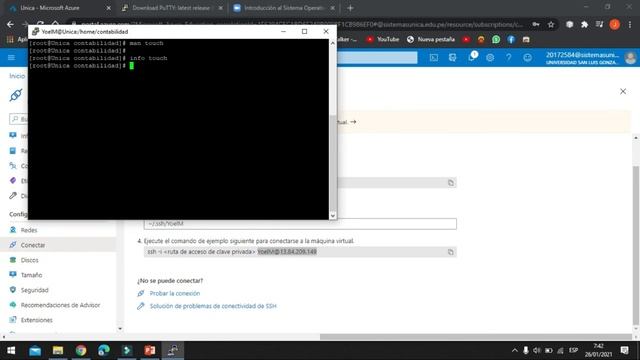Viewport: 640px width, 360px height.
Task: Close the Azure Conectar blade
Action: (x=623, y=91)
